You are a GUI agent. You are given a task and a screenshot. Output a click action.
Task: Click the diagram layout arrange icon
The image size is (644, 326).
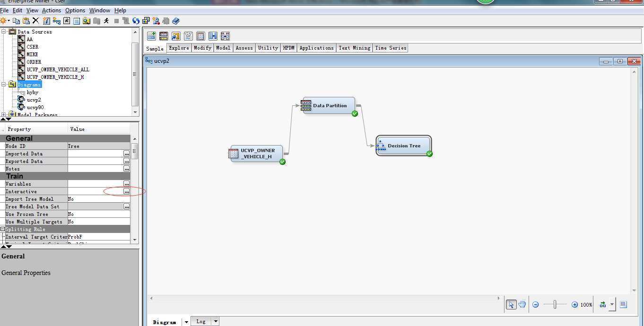click(603, 305)
